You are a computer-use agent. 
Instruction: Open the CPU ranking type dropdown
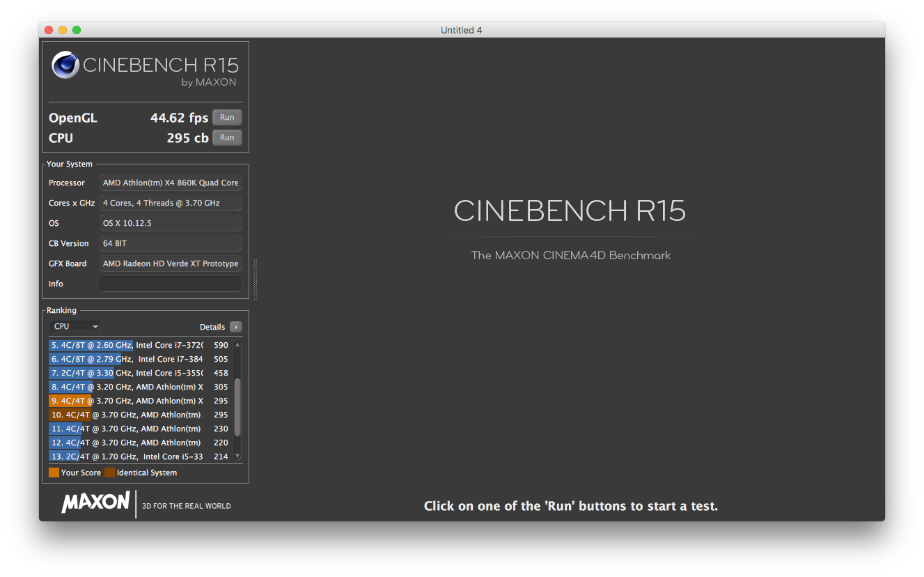[75, 326]
